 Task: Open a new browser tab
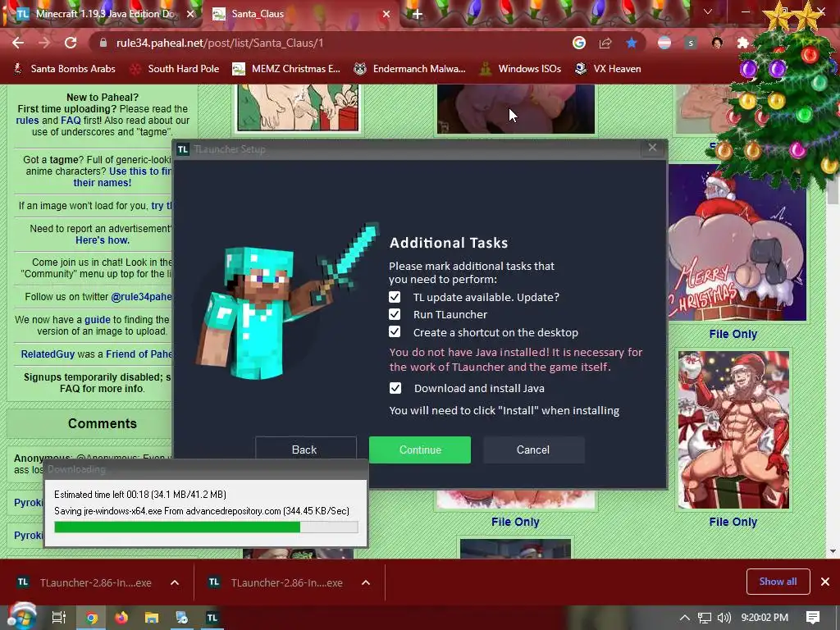[x=418, y=14]
